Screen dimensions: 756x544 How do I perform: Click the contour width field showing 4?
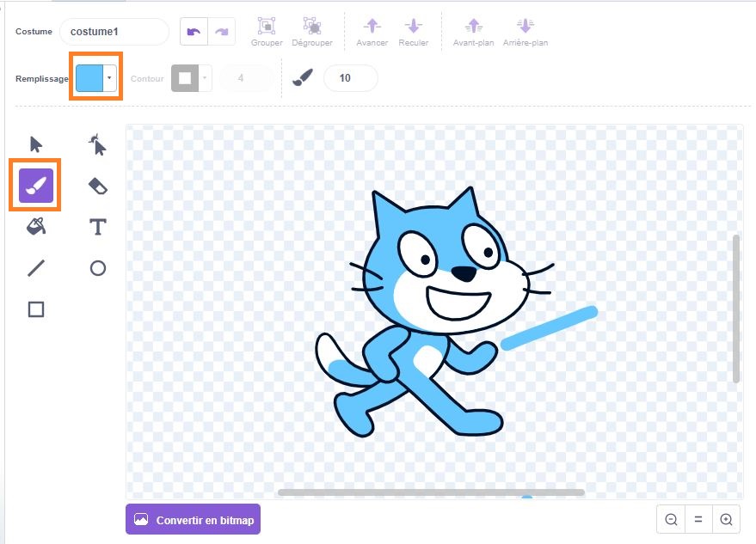246,78
